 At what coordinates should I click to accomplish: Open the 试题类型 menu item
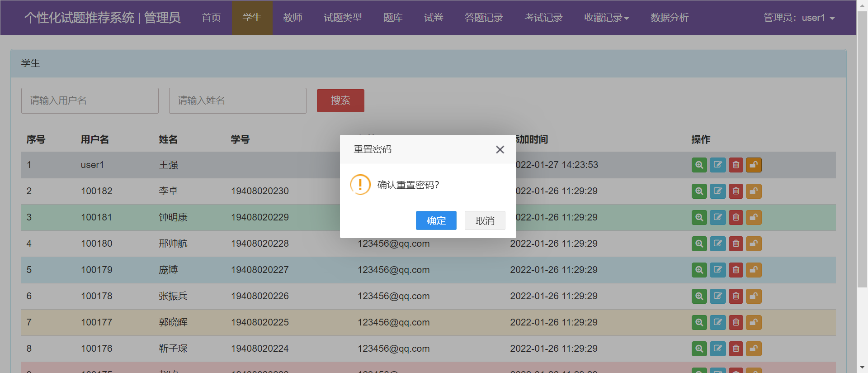coord(343,18)
